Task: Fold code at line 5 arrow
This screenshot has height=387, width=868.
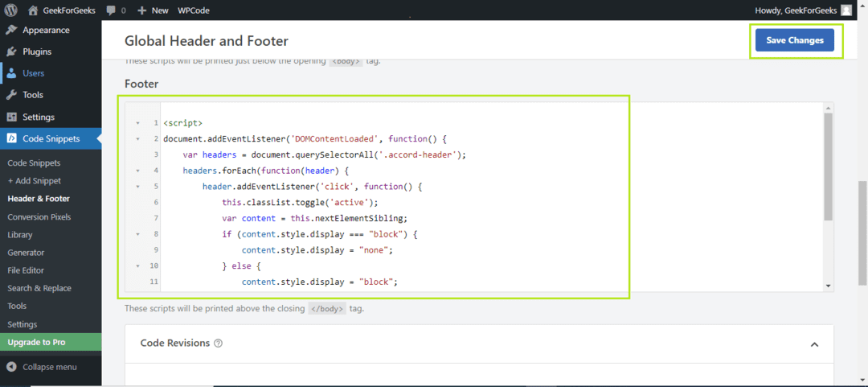Action: (137, 187)
